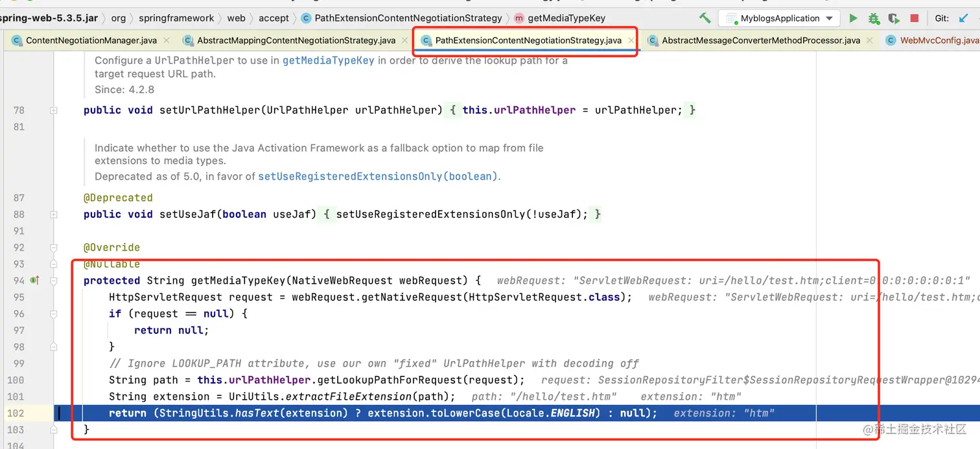Click @Override annotation on line 92
Viewport: 980px width, 449px height.
pyautogui.click(x=111, y=248)
